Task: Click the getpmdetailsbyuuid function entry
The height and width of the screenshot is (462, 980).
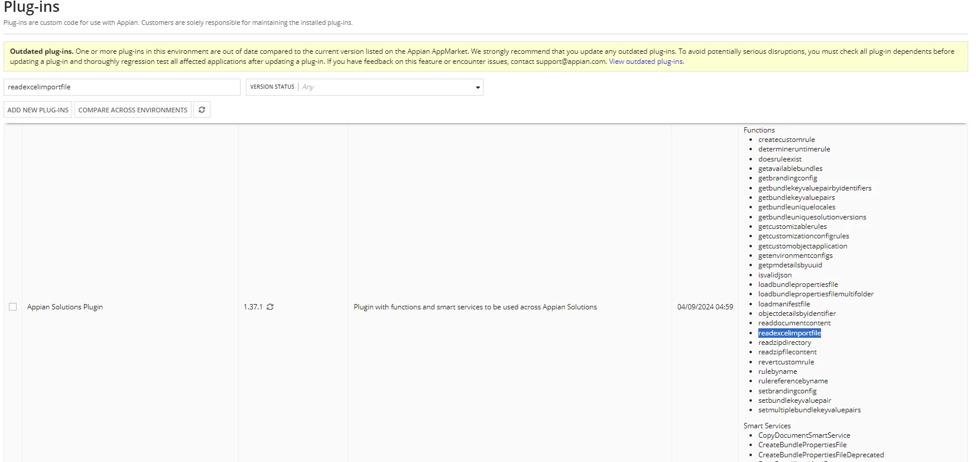Action: coord(790,265)
